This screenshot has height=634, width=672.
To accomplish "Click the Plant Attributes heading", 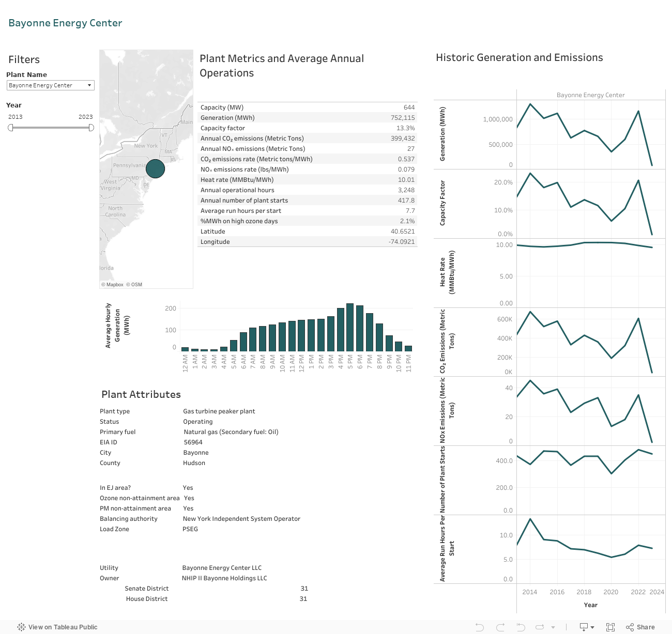I will (x=141, y=394).
